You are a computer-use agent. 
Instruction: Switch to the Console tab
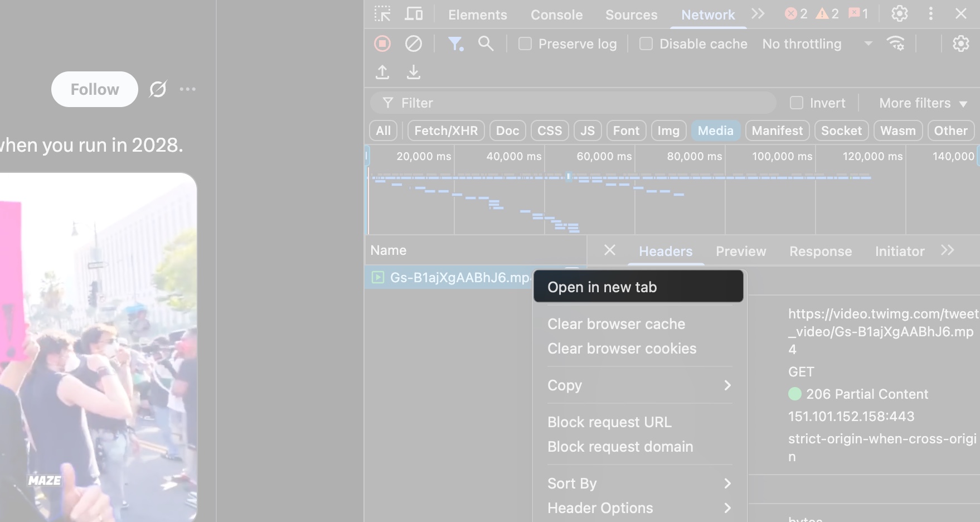(556, 15)
